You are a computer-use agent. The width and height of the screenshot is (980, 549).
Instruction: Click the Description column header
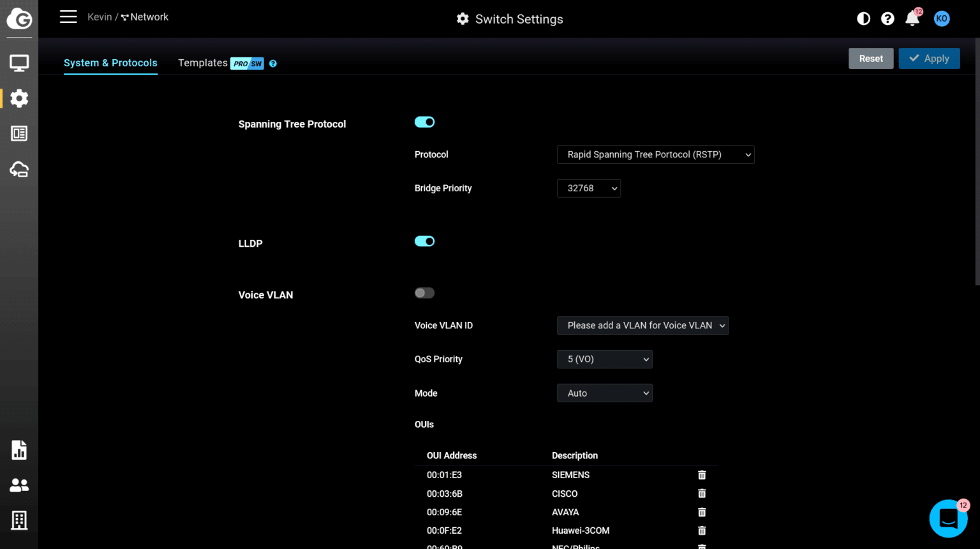coord(575,455)
